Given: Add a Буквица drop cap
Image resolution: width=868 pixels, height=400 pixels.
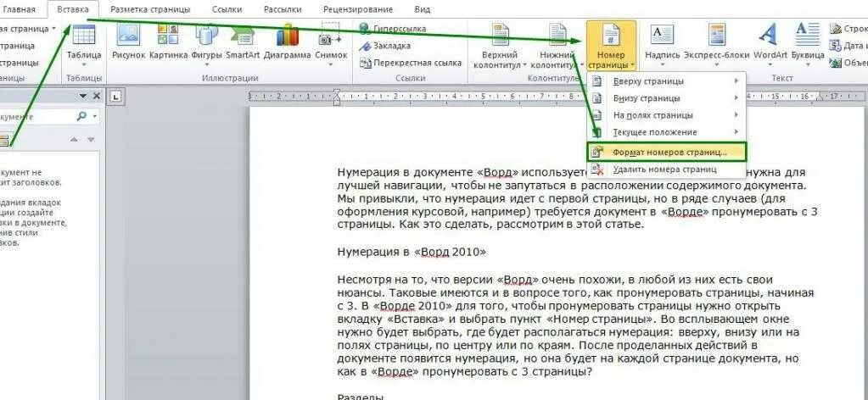Looking at the screenshot, I should pyautogui.click(x=808, y=44).
